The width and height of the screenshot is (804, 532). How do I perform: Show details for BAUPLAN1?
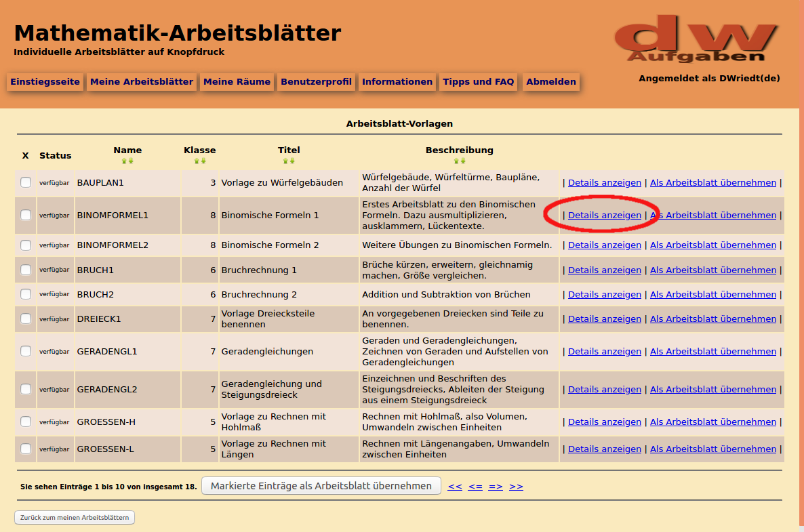[605, 182]
